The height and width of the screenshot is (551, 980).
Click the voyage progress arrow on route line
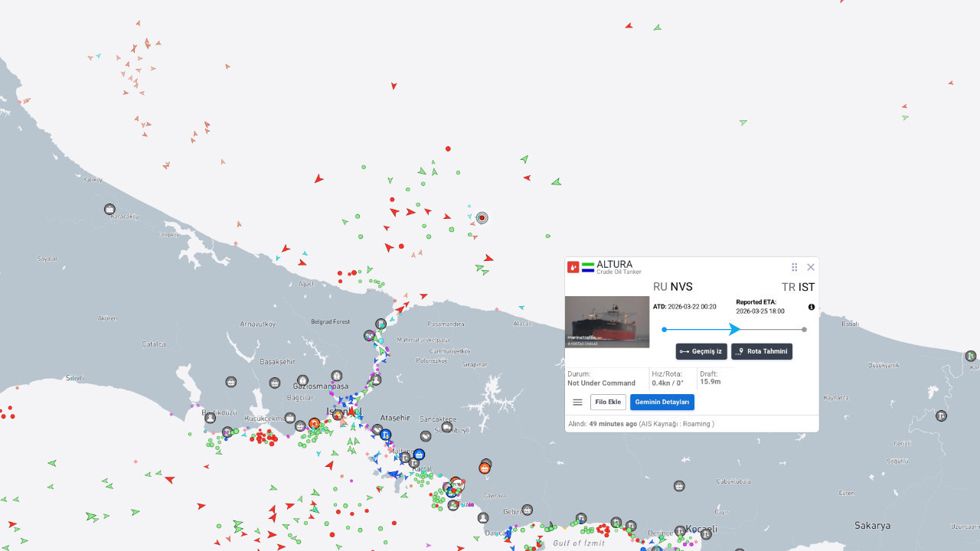tap(735, 329)
